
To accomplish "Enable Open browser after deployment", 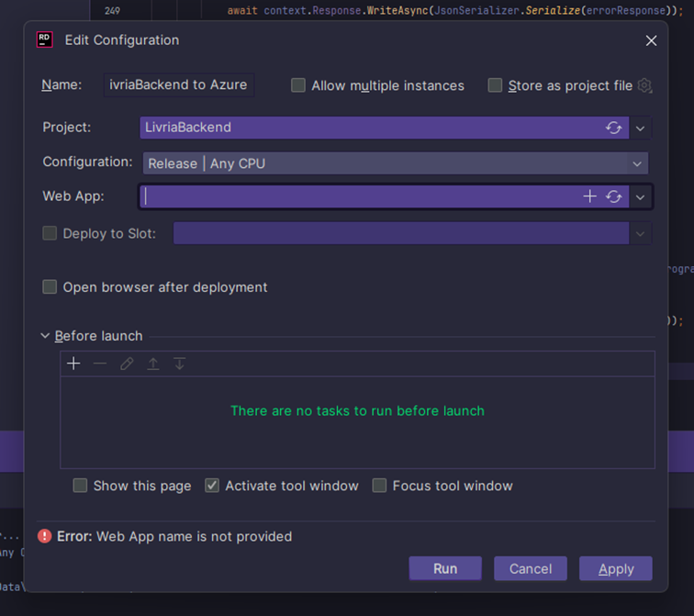I will (50, 286).
